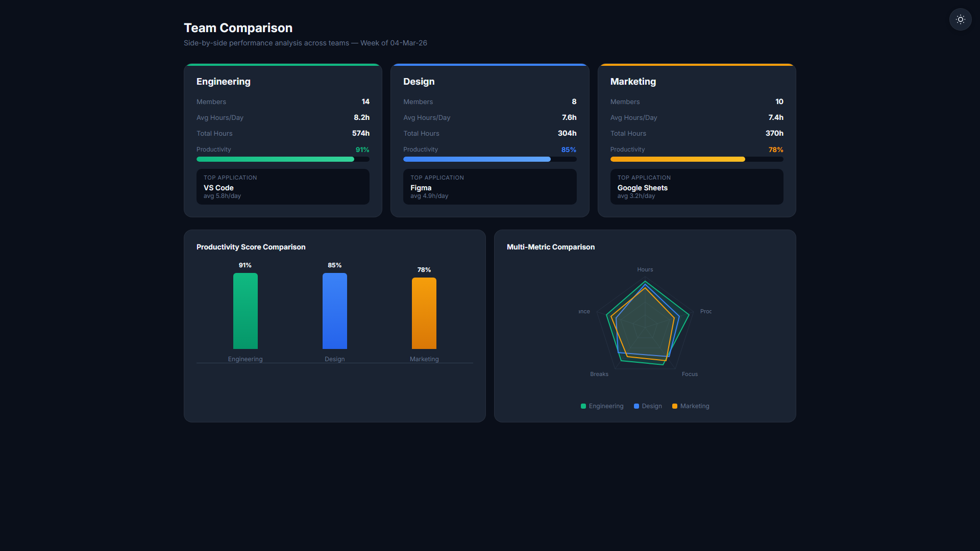The width and height of the screenshot is (980, 551).
Task: Click Google Sheets top application box
Action: click(697, 187)
